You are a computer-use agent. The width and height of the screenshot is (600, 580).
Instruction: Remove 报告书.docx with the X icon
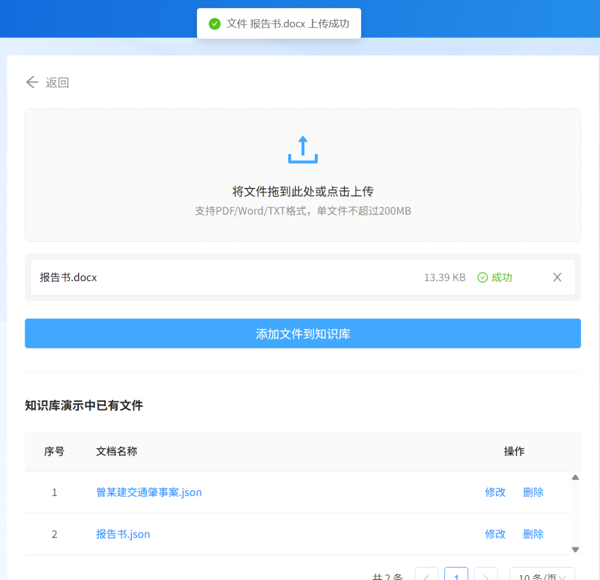point(557,277)
